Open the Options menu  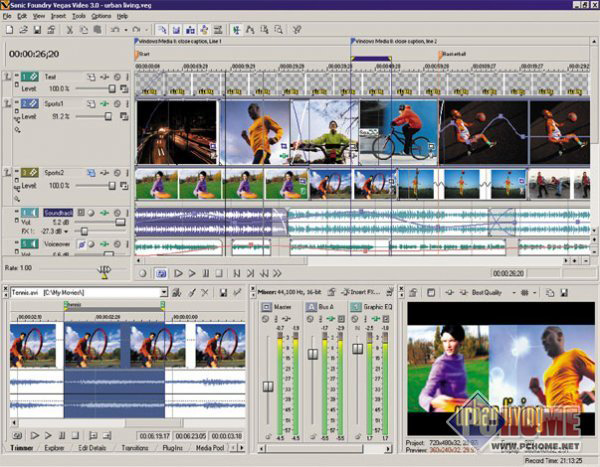click(x=101, y=16)
